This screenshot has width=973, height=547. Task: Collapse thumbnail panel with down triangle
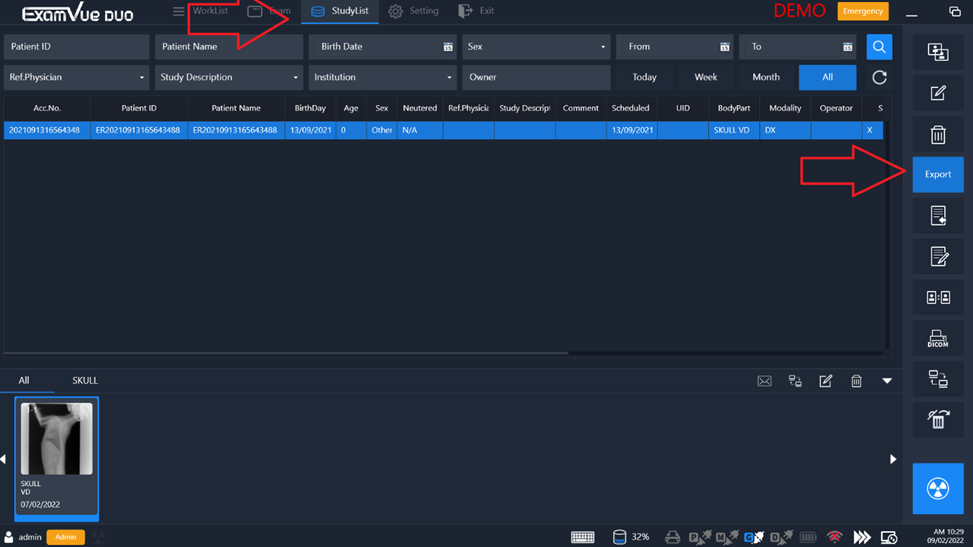tap(887, 381)
